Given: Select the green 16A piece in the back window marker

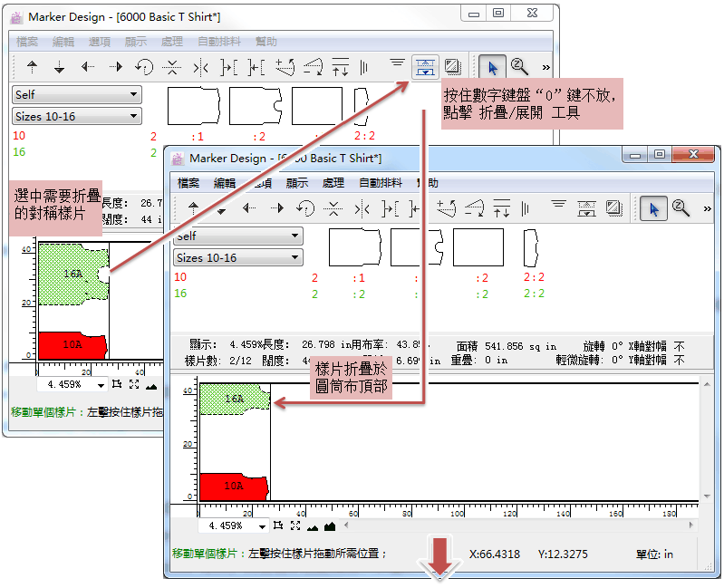Looking at the screenshot, I should tap(72, 274).
